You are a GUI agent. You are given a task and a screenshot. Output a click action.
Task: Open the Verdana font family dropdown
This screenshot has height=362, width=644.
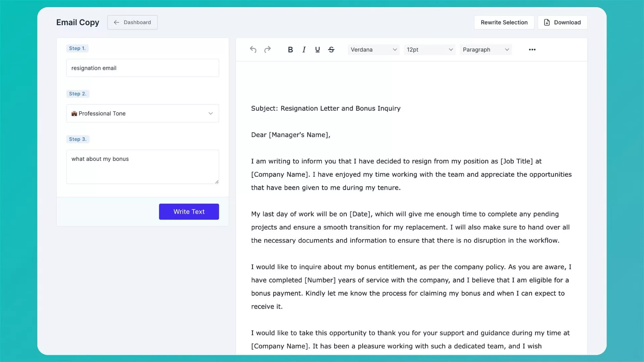tap(373, 50)
